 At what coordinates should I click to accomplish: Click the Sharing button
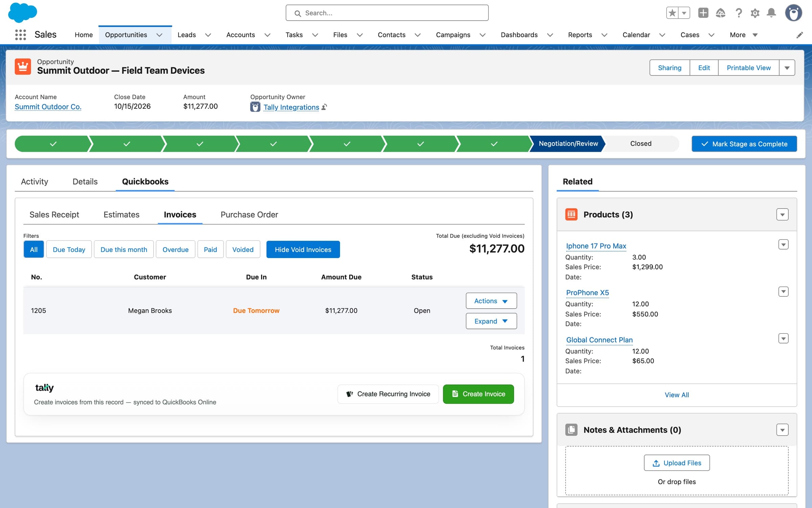pos(670,68)
